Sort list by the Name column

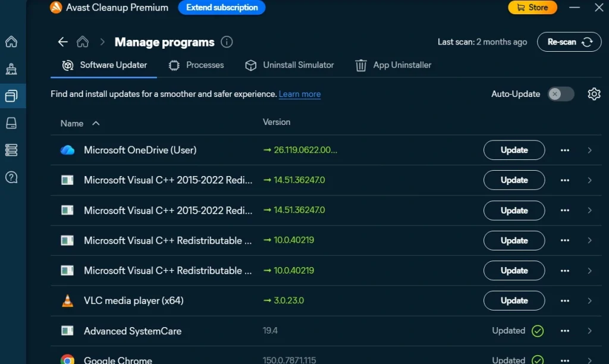(80, 123)
